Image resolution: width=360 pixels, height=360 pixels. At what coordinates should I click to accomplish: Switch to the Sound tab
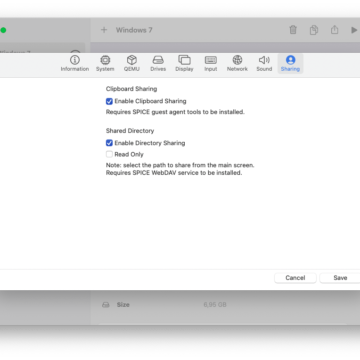[264, 63]
